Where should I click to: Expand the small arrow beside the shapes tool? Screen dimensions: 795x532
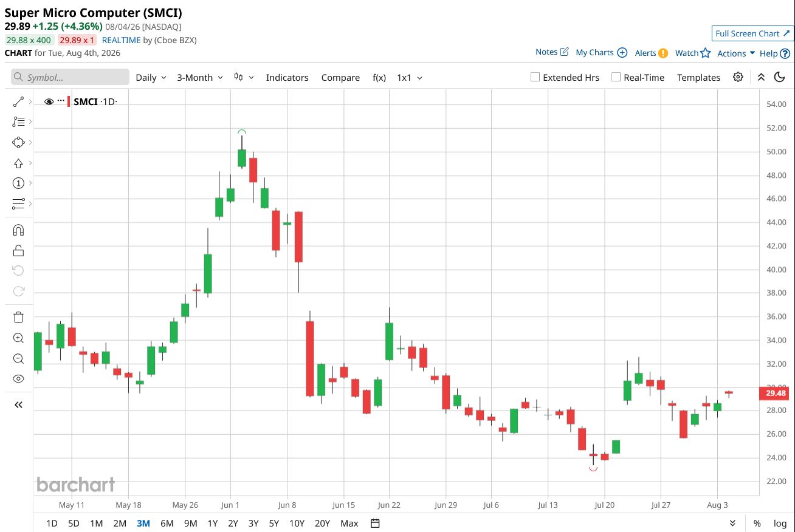point(30,142)
